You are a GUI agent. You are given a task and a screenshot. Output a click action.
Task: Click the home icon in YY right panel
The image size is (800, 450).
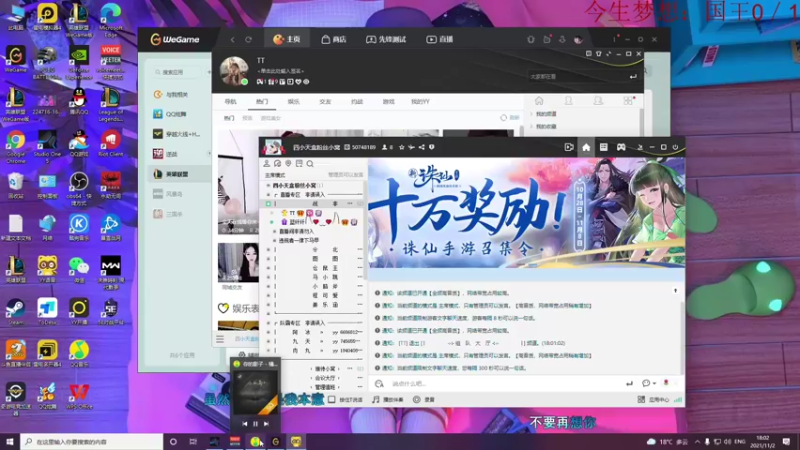pyautogui.click(x=539, y=101)
